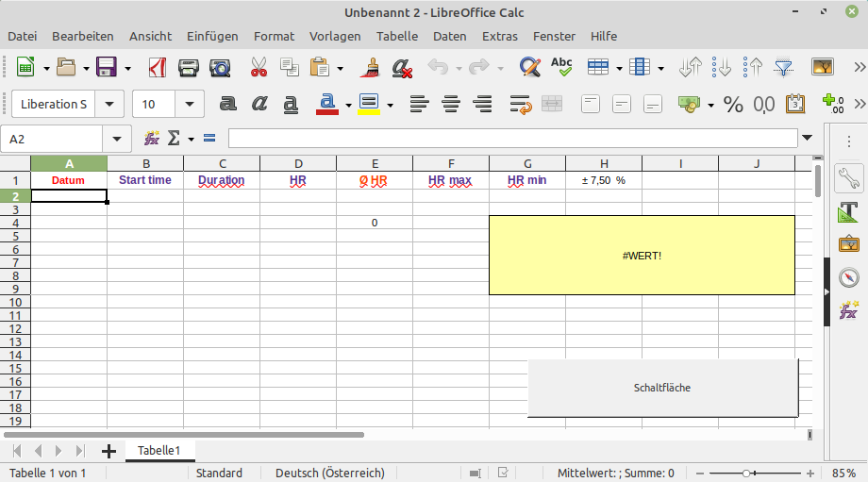
Task: Open the Daten menu
Action: click(449, 36)
